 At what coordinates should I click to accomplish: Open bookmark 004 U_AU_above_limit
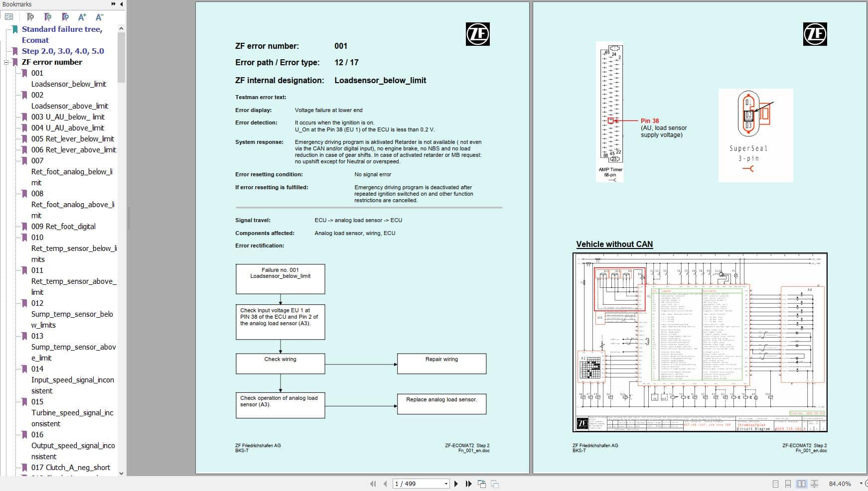click(68, 127)
